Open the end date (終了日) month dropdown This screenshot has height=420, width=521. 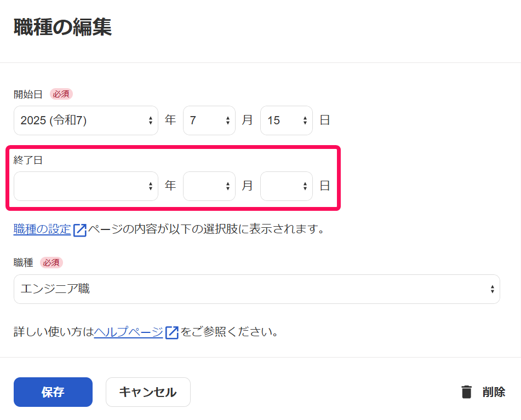[209, 186]
